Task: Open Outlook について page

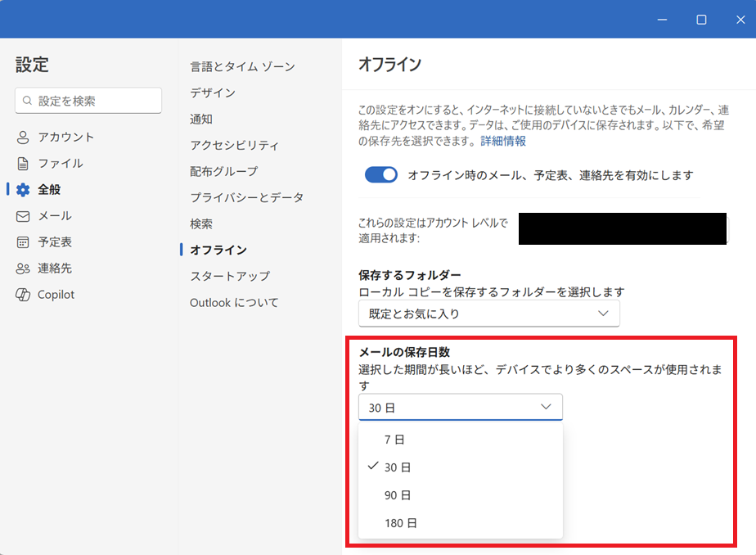Action: tap(234, 302)
